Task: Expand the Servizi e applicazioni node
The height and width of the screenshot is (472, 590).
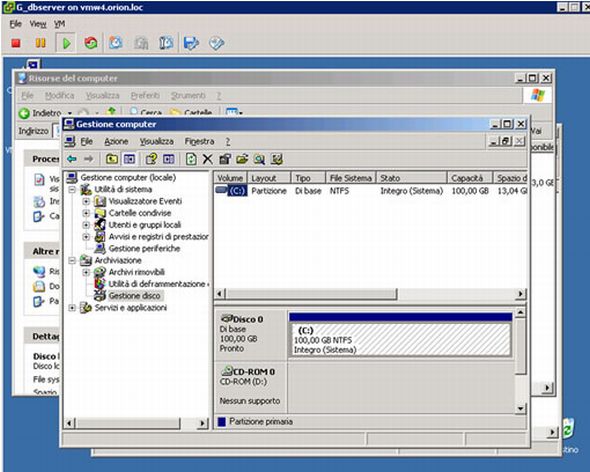Action: pos(72,308)
